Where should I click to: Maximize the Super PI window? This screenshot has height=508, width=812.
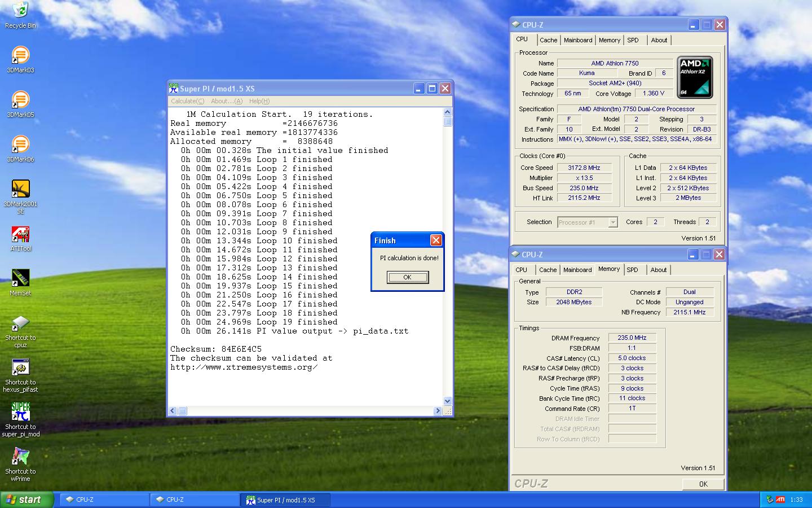point(432,89)
